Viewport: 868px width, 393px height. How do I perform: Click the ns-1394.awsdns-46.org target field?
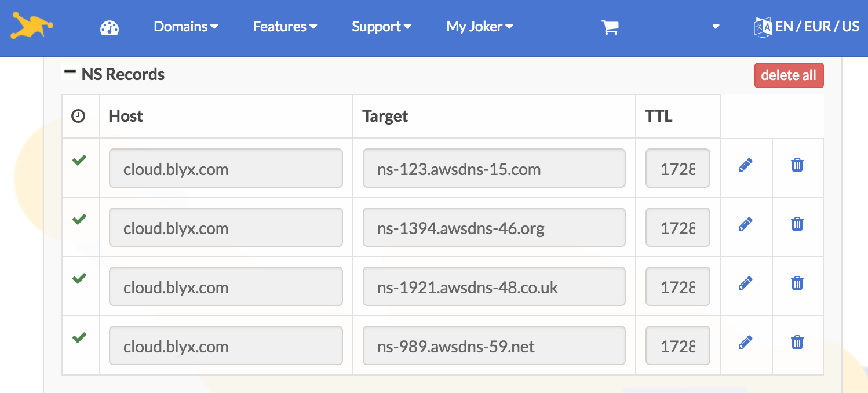494,228
